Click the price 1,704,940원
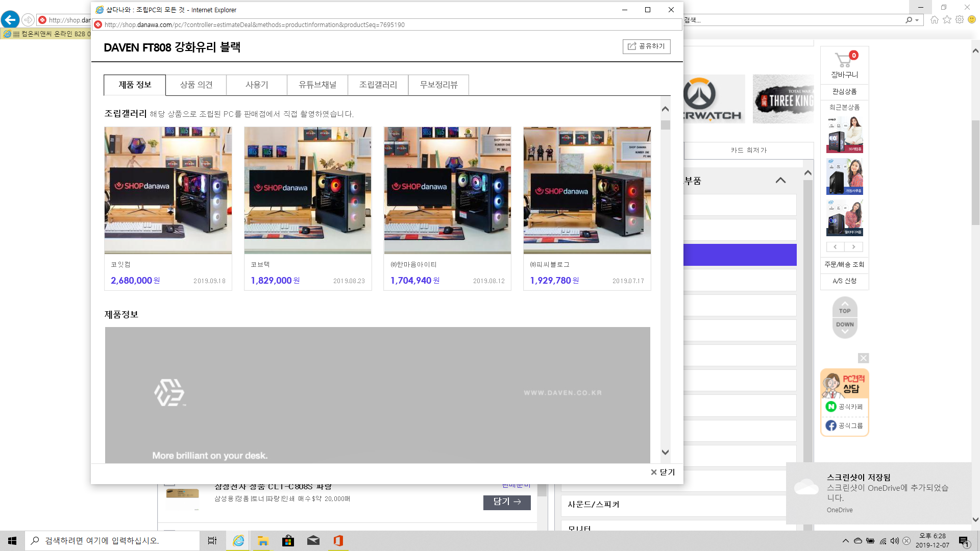The height and width of the screenshot is (551, 980). pos(415,281)
